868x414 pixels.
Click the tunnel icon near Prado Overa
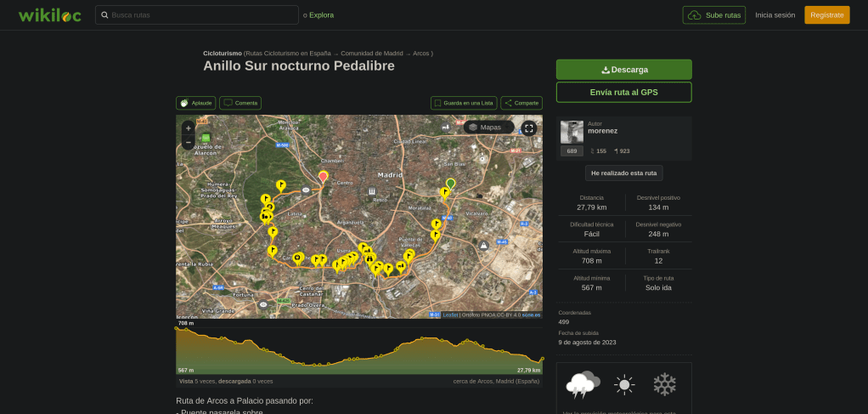click(263, 303)
